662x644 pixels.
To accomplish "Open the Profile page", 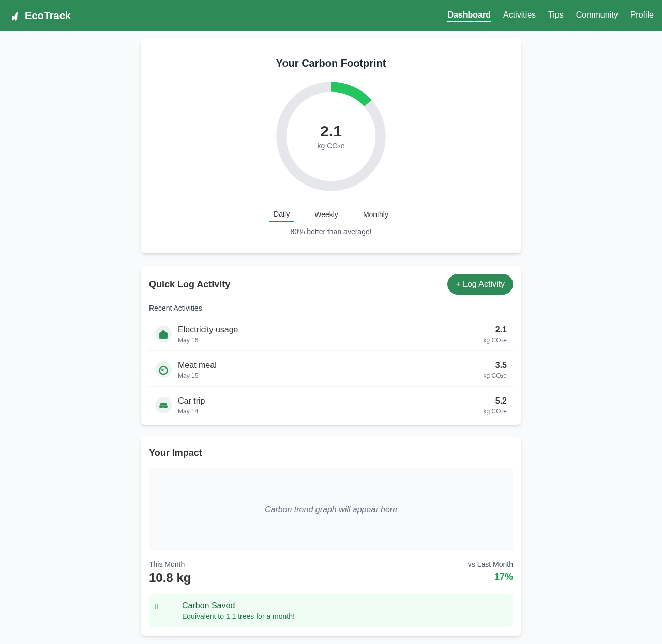I will (642, 15).
